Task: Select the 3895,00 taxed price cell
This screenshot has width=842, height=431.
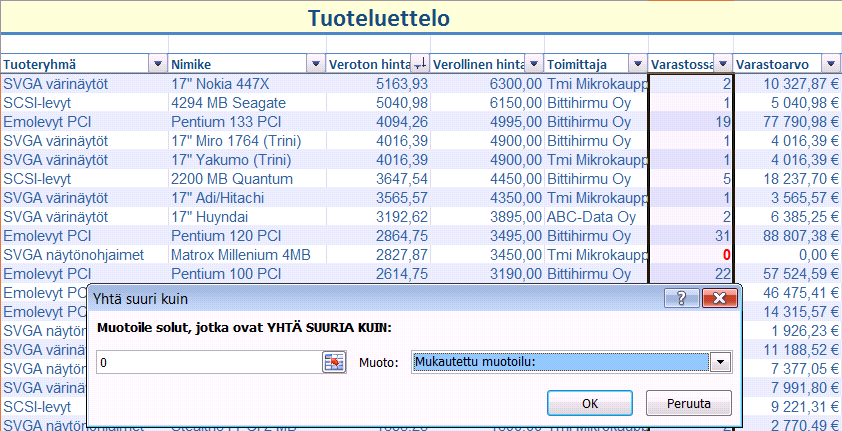Action: [488, 217]
